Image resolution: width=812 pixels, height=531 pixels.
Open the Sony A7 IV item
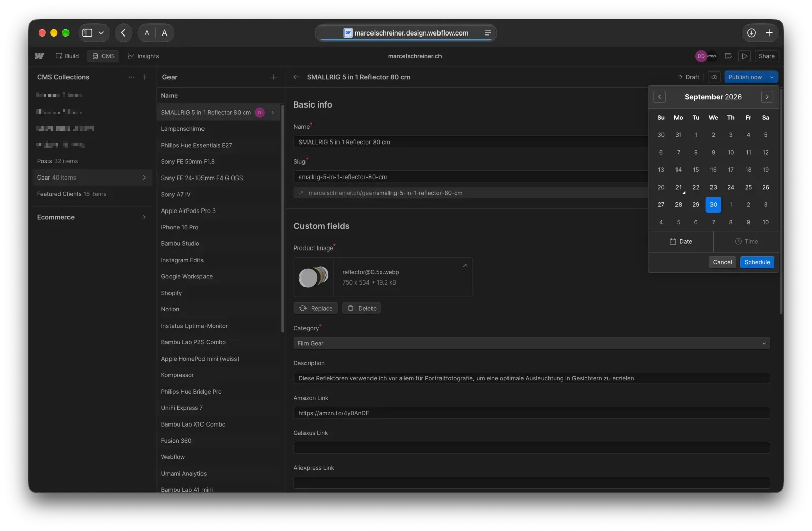(219, 195)
